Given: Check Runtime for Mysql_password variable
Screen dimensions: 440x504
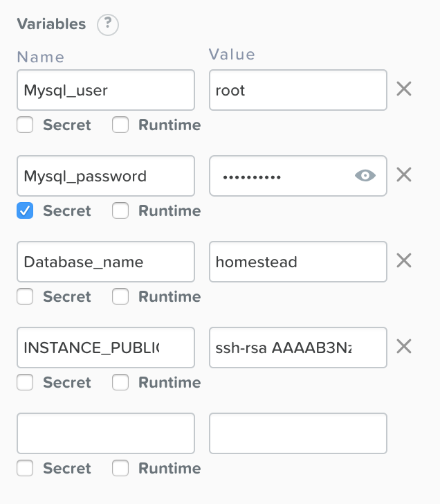Looking at the screenshot, I should click(x=120, y=210).
